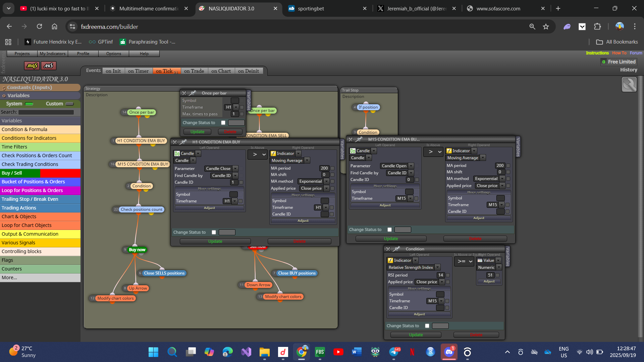The image size is (644, 362).
Task: Close the H1 CONDITION EMA BUY panel
Action: click(x=175, y=142)
